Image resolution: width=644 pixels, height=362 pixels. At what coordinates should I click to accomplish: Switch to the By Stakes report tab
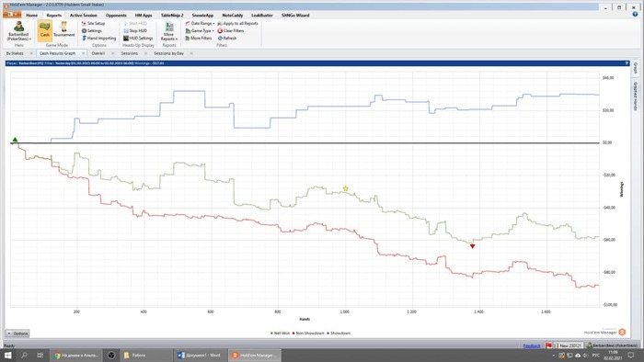[15, 53]
